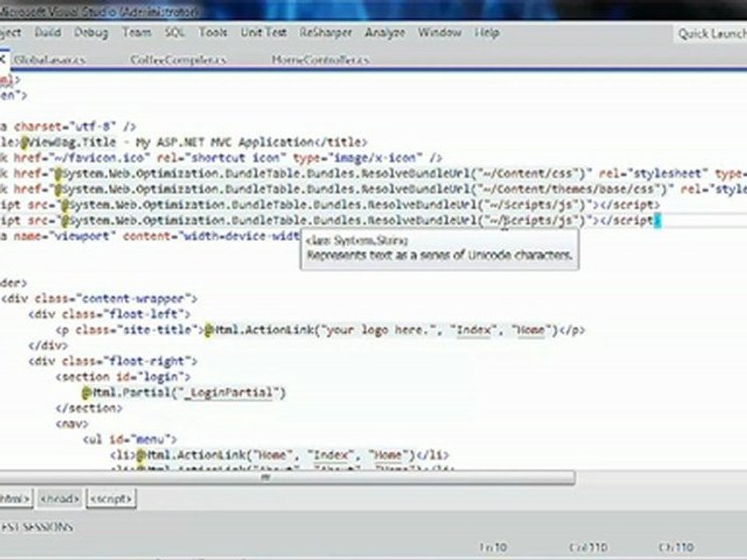Click the TEST SESSIONS panel label

tap(37, 527)
